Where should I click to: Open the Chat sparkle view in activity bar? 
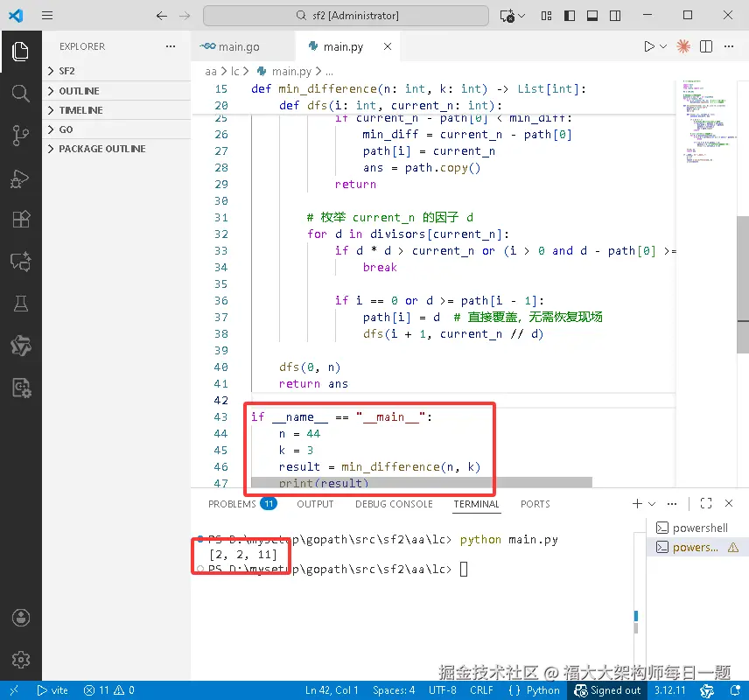(x=20, y=262)
